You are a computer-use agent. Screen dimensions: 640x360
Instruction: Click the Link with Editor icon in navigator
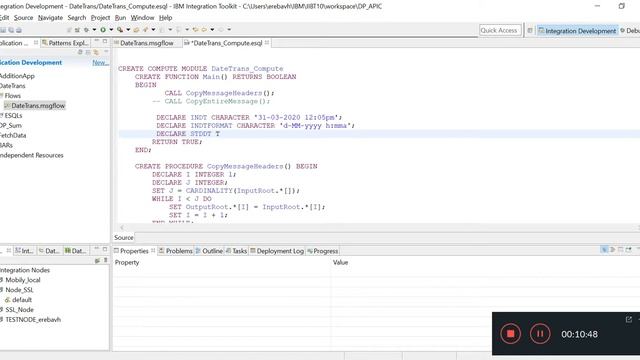tap(96, 52)
